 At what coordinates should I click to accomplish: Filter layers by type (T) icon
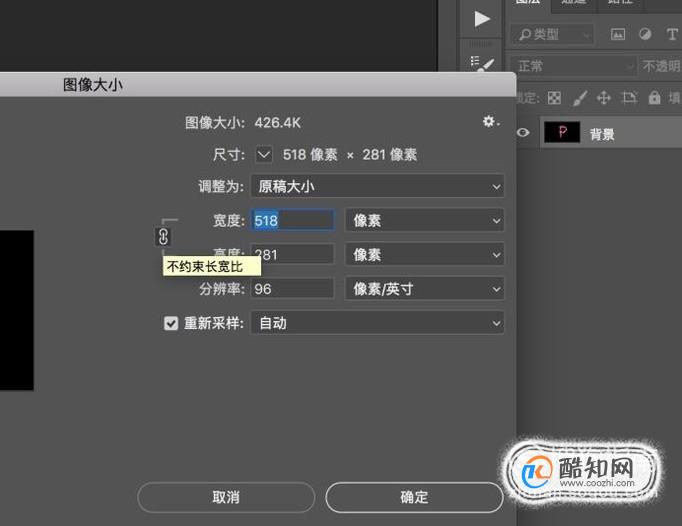pyautogui.click(x=672, y=34)
